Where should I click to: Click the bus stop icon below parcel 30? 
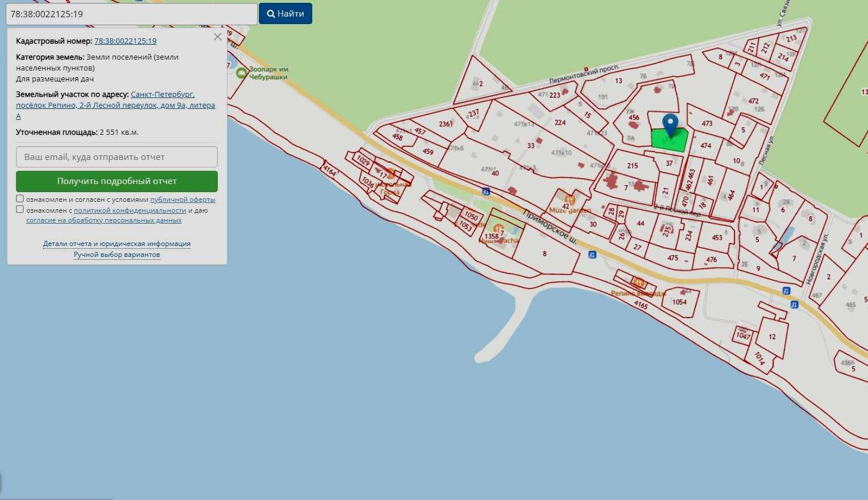click(x=592, y=255)
